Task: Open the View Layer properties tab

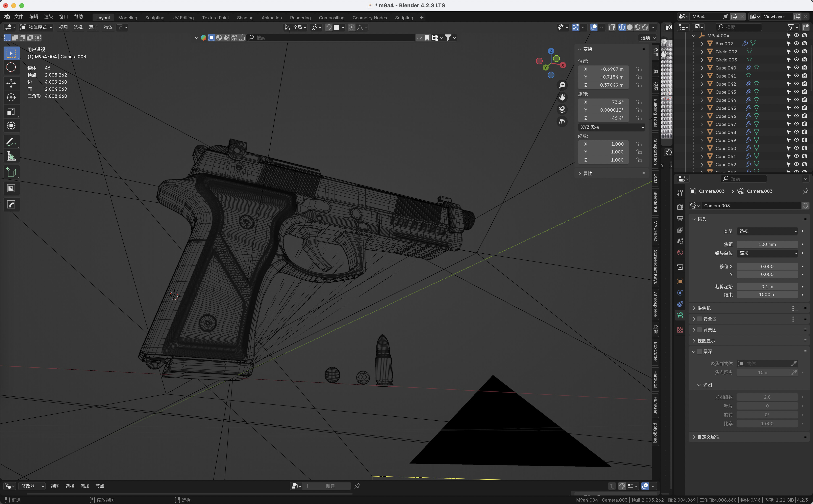Action: [x=680, y=230]
